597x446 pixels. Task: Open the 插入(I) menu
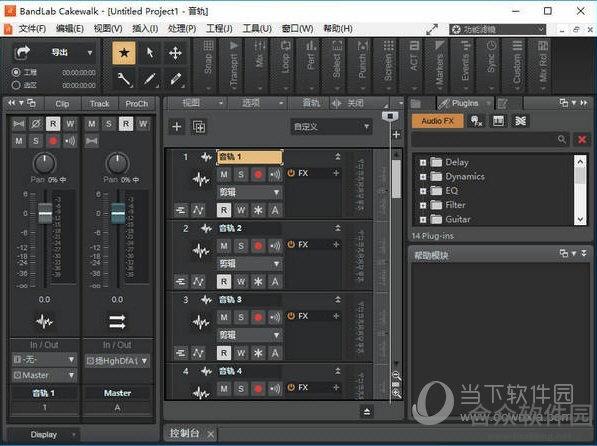pos(145,29)
